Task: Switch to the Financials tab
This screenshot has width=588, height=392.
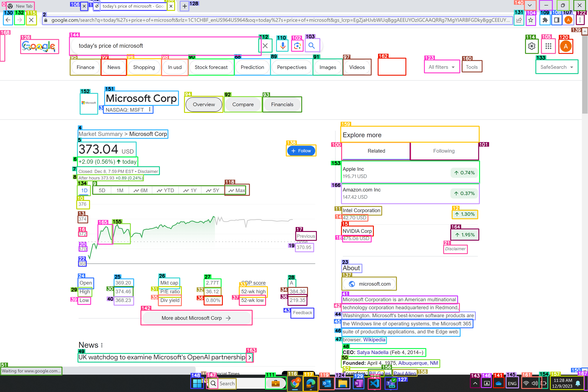Action: (282, 105)
